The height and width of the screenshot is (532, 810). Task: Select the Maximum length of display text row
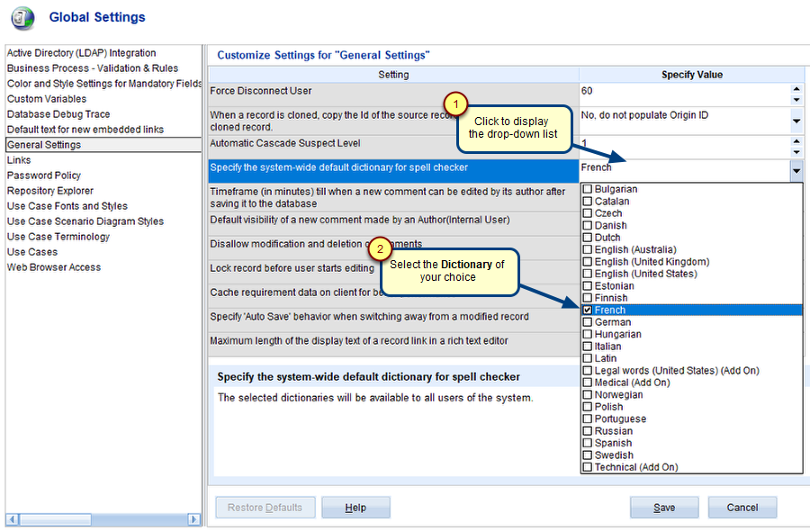pyautogui.click(x=393, y=345)
